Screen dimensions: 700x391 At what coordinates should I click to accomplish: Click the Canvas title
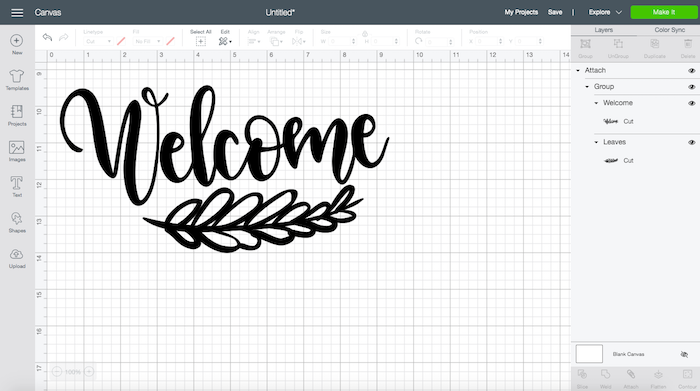pos(48,12)
